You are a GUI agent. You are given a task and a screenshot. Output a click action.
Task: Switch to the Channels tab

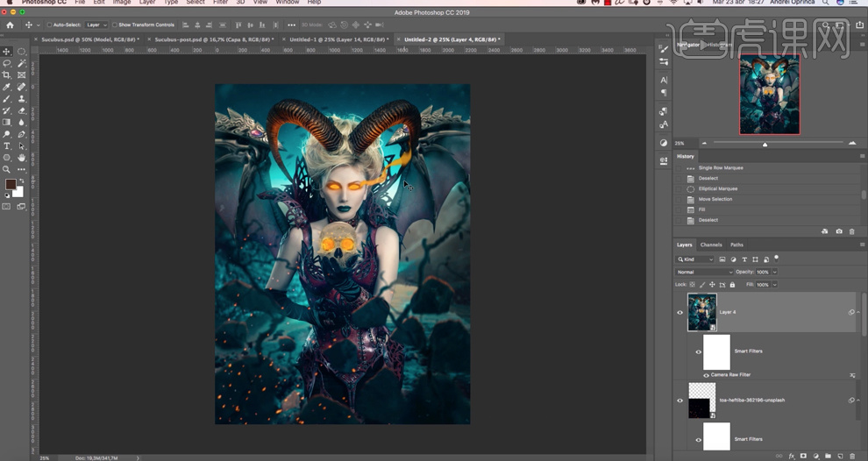point(711,245)
